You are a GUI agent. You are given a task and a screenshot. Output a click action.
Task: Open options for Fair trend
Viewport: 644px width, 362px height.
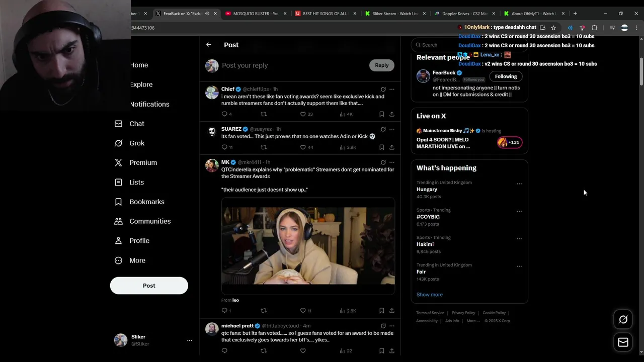tap(519, 266)
